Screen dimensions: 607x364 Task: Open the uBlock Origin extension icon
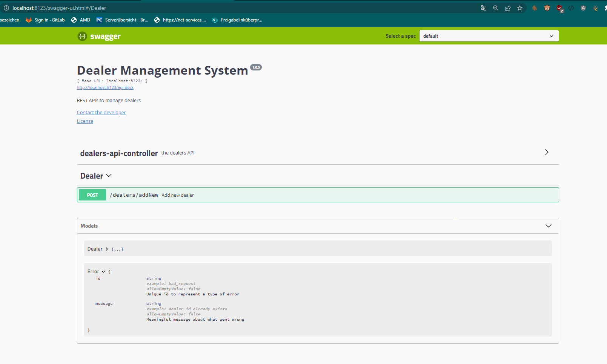tap(559, 8)
